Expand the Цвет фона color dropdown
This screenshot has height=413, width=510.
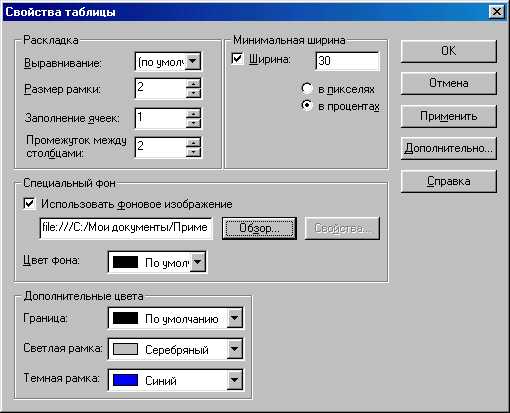point(198,262)
